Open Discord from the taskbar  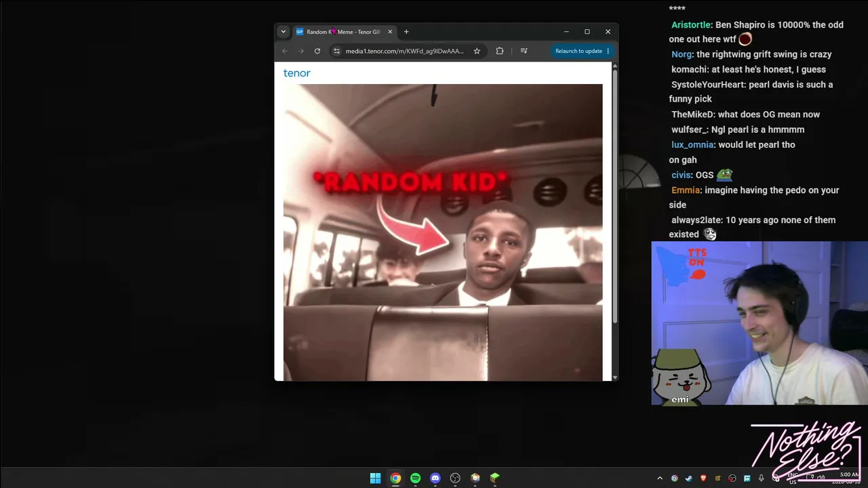click(435, 479)
